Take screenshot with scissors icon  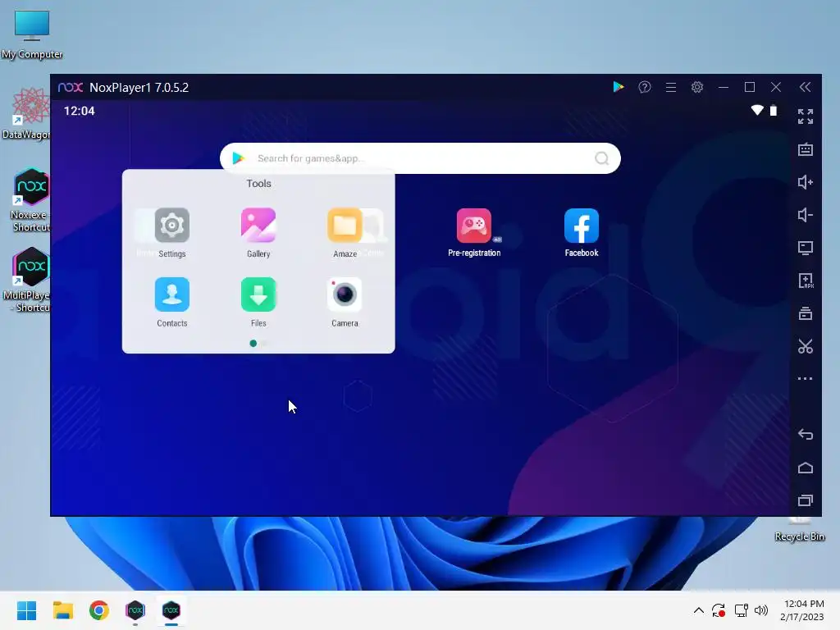click(x=806, y=346)
